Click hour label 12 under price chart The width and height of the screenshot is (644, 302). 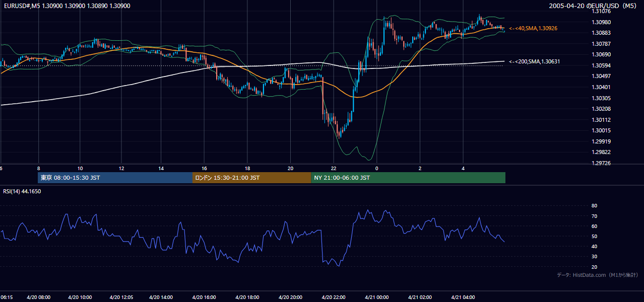(x=121, y=168)
